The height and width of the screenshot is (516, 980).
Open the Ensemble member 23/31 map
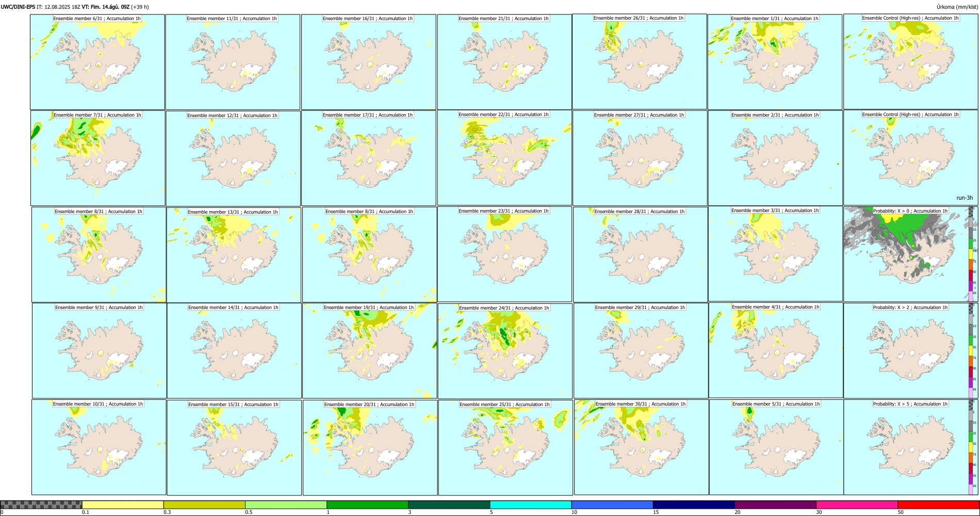pos(504,254)
